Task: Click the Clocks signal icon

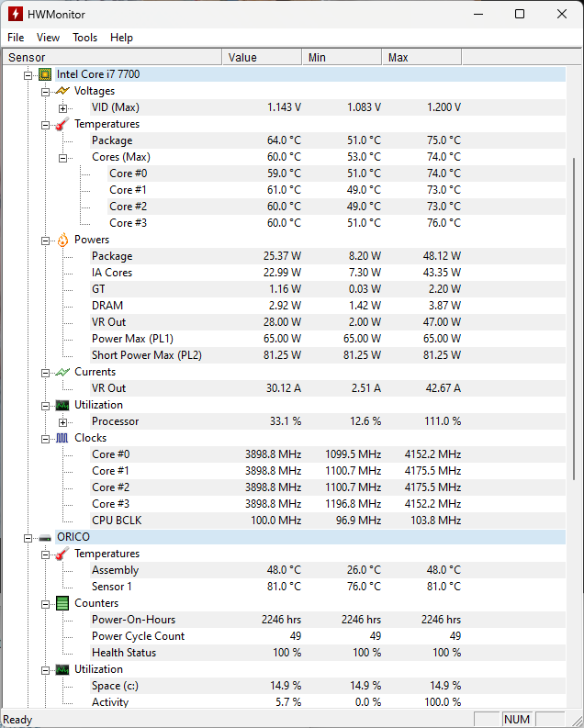Action: pos(62,438)
